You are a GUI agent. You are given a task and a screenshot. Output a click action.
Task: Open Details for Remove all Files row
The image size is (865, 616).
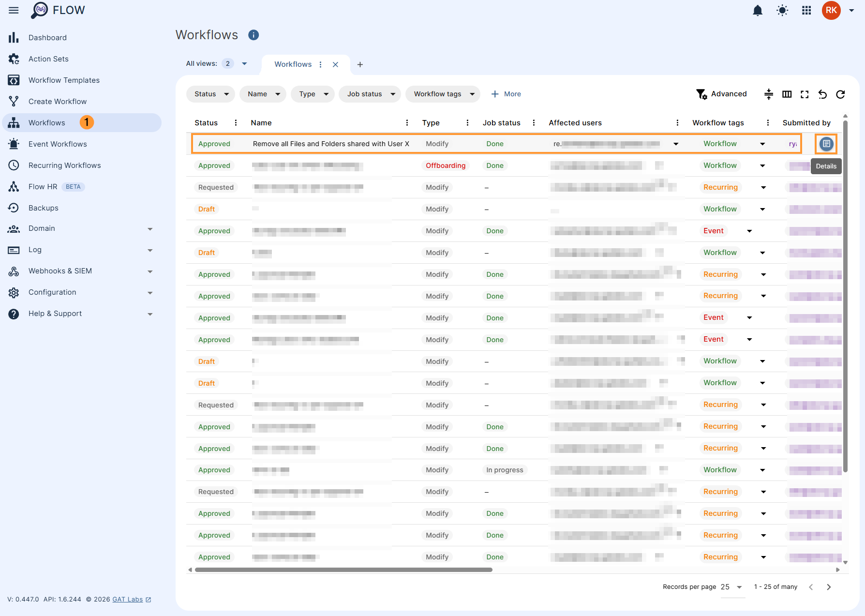(x=826, y=144)
